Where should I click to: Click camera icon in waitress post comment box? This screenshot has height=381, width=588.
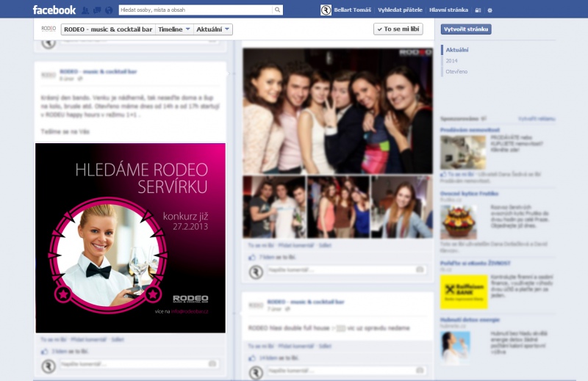pyautogui.click(x=212, y=363)
